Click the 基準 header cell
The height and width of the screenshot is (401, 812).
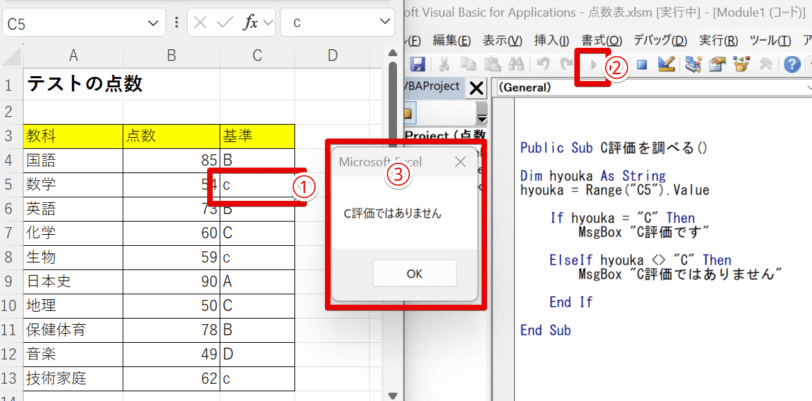click(257, 136)
